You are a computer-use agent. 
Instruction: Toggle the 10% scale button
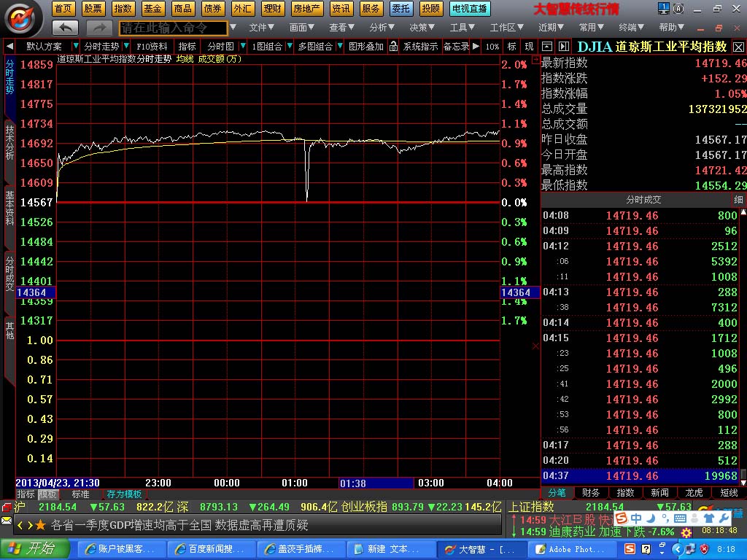492,46
